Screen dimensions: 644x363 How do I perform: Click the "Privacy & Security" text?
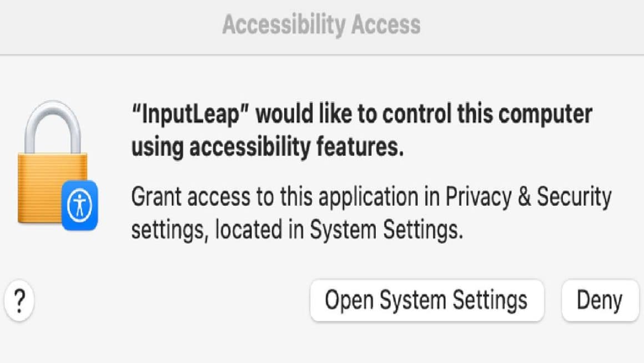[x=529, y=196]
